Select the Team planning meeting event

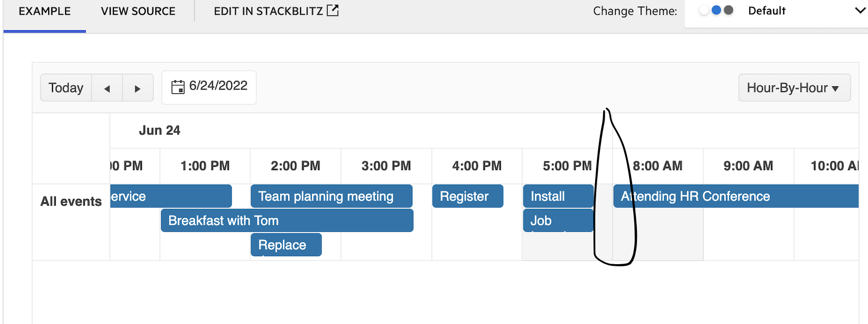coord(331,196)
